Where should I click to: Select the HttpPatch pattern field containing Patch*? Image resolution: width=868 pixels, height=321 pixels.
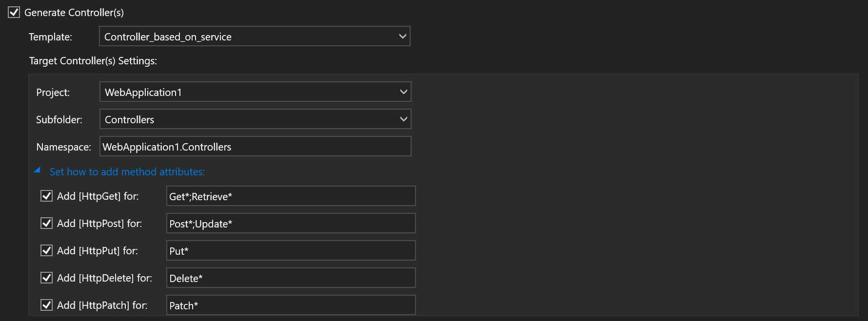pyautogui.click(x=291, y=305)
